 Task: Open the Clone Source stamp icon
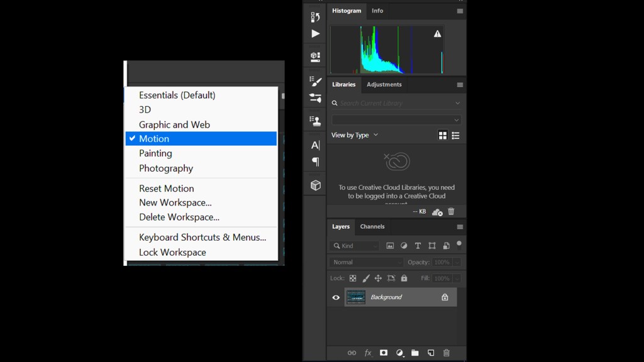(315, 121)
